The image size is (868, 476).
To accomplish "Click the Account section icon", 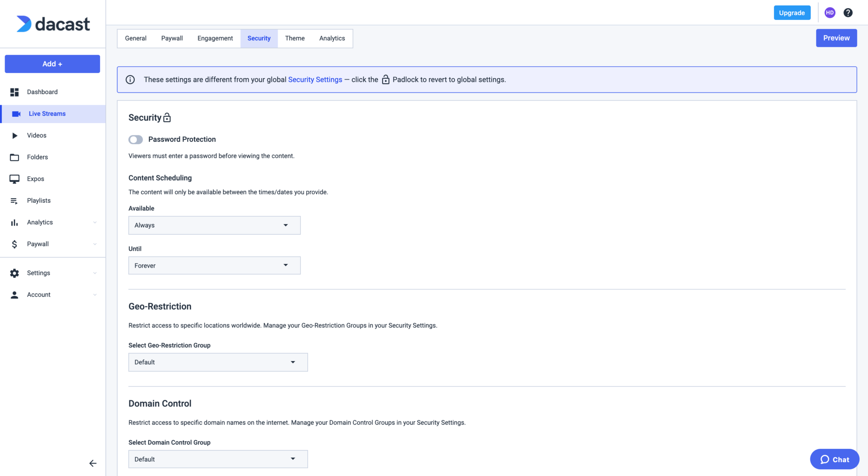I will click(x=14, y=294).
